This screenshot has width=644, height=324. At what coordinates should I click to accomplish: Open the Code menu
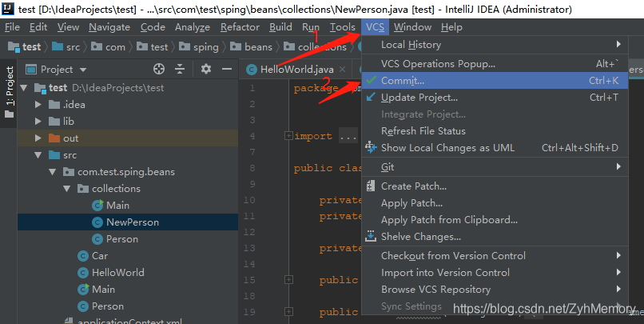click(153, 27)
